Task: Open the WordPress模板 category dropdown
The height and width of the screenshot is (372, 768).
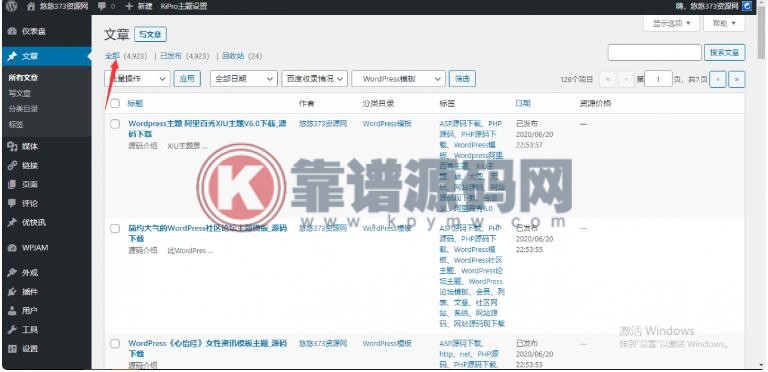Action: (x=398, y=79)
